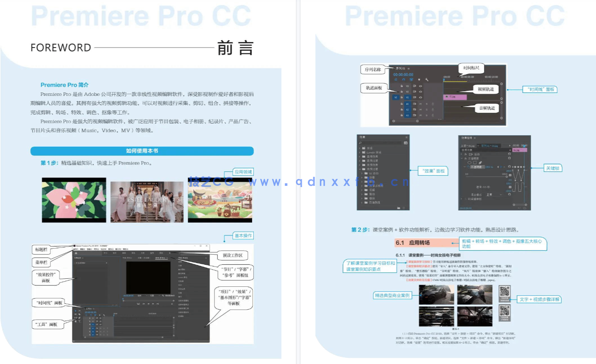596x364 pixels.
Task: Toggle the eye visibility icon on track V2
Action: pyautogui.click(x=420, y=92)
